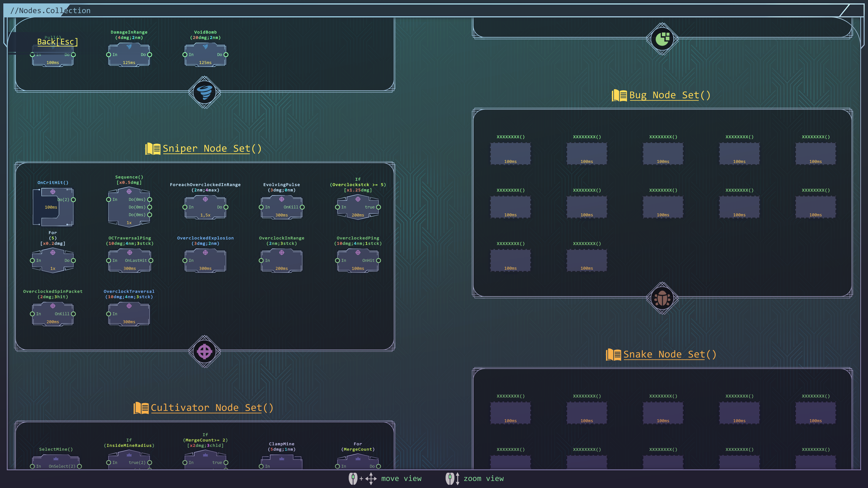Click the mouse-wheel zoom view hint icon
The height and width of the screenshot is (488, 868).
[452, 479]
